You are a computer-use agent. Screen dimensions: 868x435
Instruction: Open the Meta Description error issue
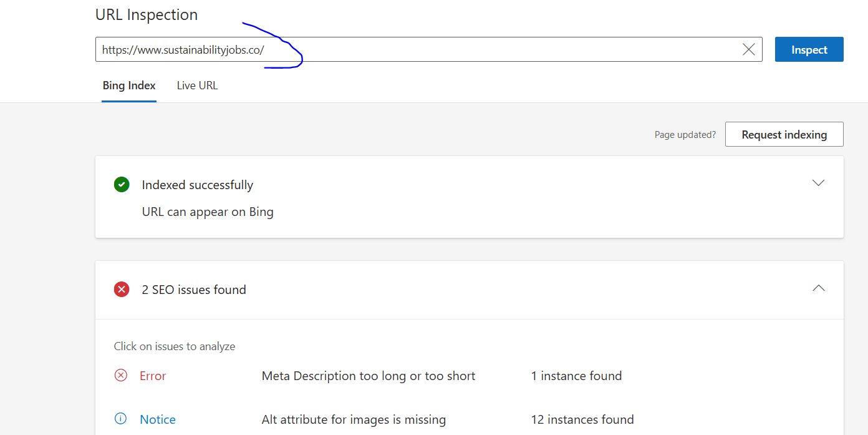[368, 375]
